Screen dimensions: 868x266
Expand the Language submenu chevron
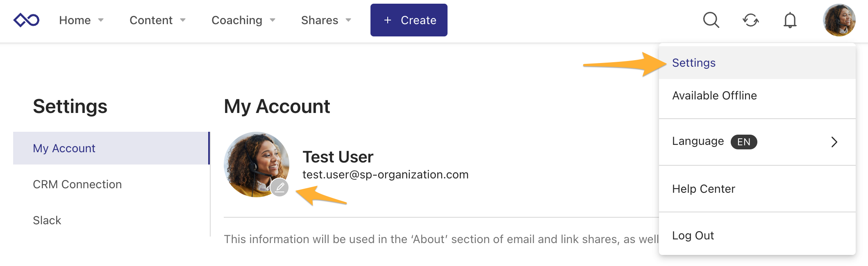(x=834, y=142)
